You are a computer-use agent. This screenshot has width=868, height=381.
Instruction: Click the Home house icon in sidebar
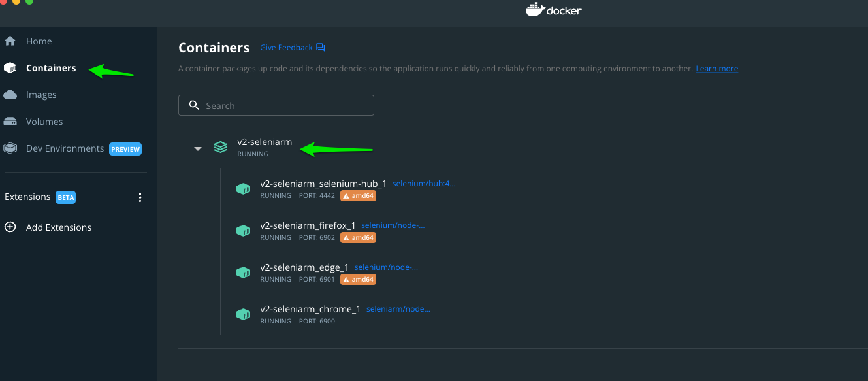(10, 41)
